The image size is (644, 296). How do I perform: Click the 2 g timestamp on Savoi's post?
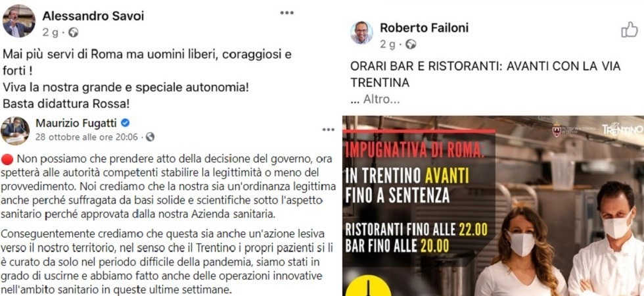[x=50, y=32]
